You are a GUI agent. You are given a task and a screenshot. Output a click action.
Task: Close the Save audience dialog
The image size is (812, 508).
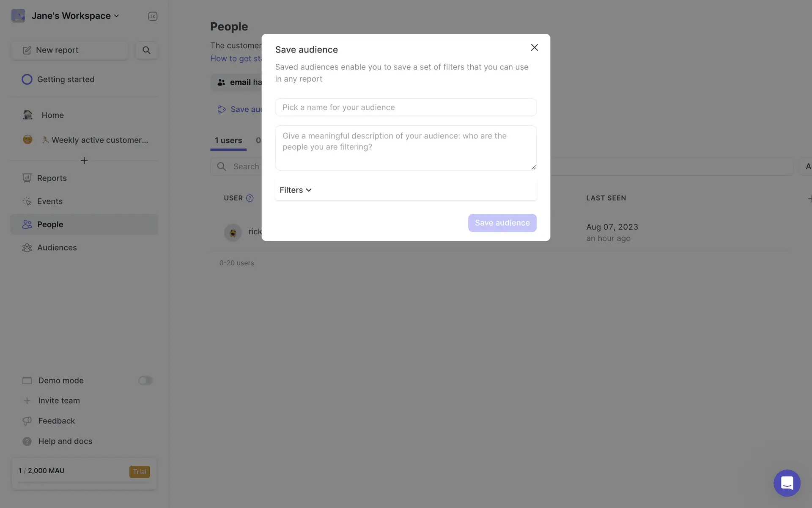click(534, 47)
